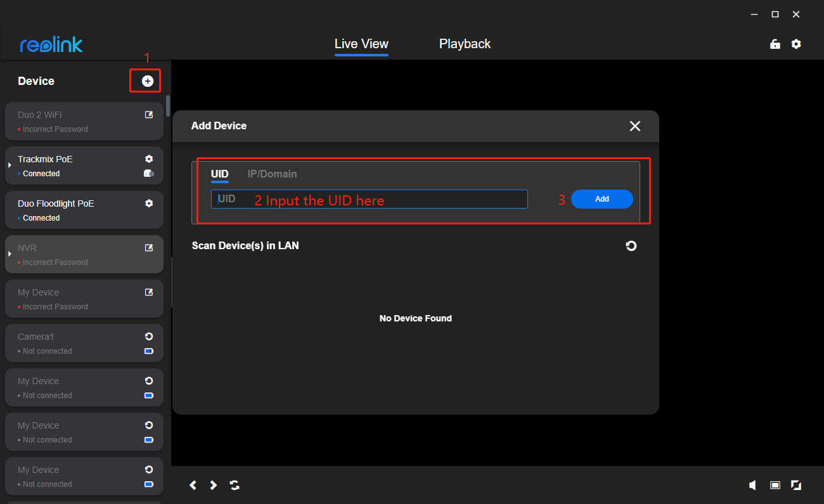This screenshot has height=504, width=824.
Task: Switch to the IP/Domain tab
Action: click(x=272, y=174)
